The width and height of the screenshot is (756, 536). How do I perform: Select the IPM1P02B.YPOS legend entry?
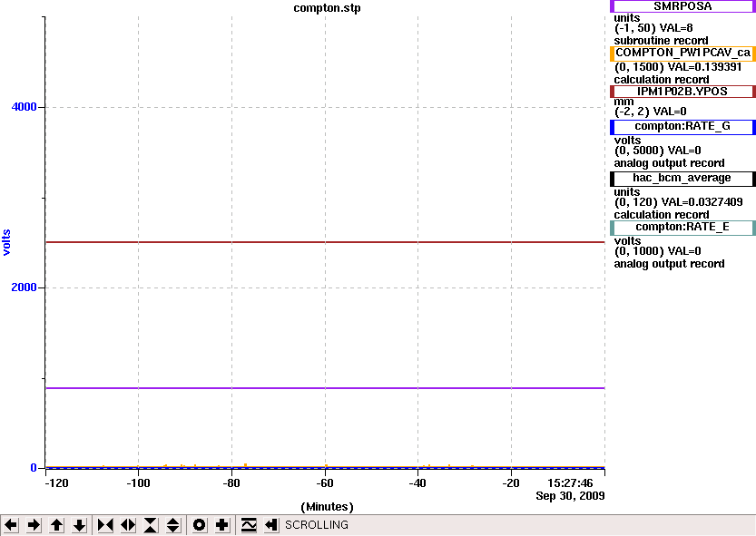(682, 92)
